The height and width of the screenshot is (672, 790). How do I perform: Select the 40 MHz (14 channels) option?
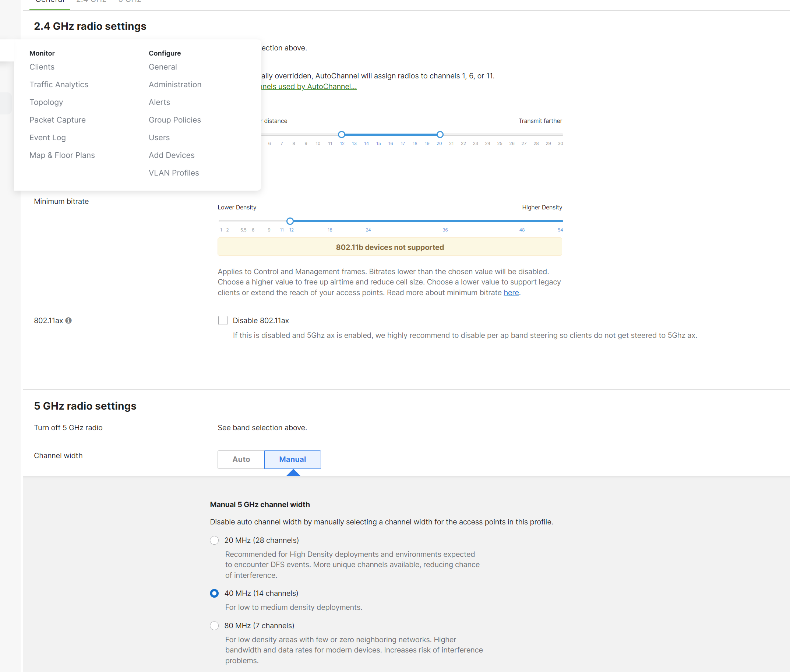click(x=214, y=593)
